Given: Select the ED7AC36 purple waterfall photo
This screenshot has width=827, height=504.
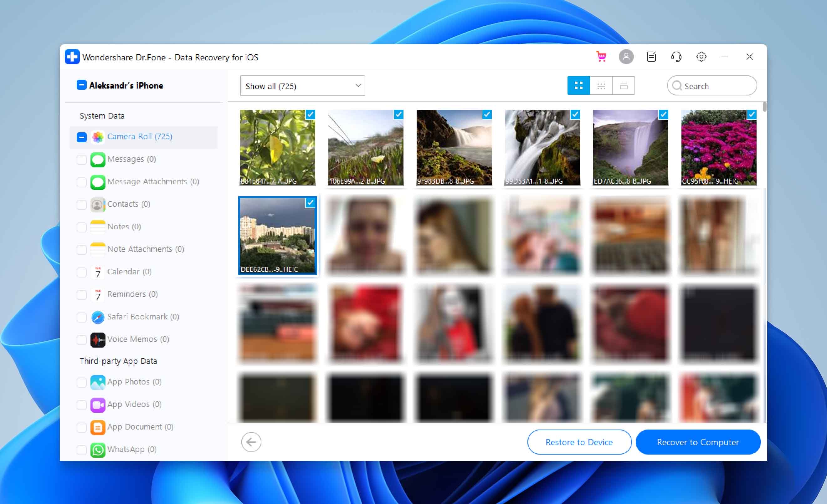Looking at the screenshot, I should click(x=630, y=148).
